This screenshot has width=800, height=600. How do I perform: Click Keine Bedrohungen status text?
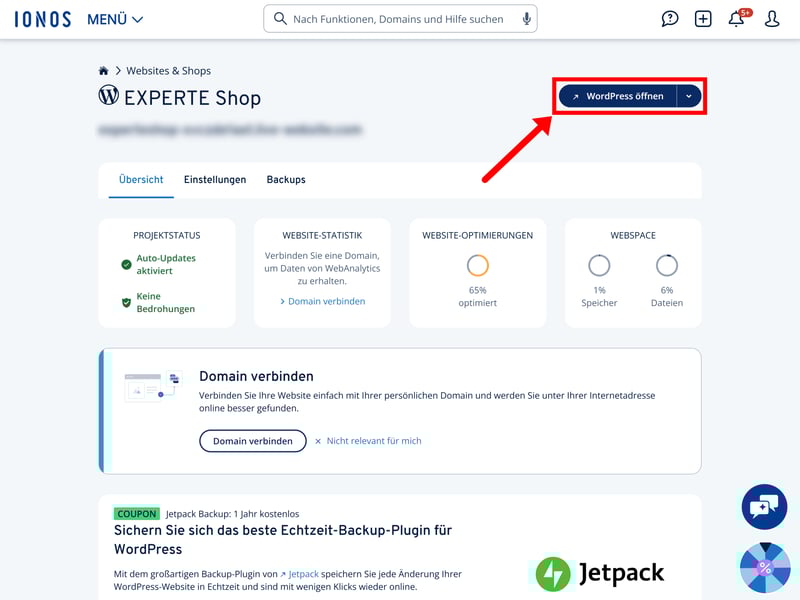[165, 303]
